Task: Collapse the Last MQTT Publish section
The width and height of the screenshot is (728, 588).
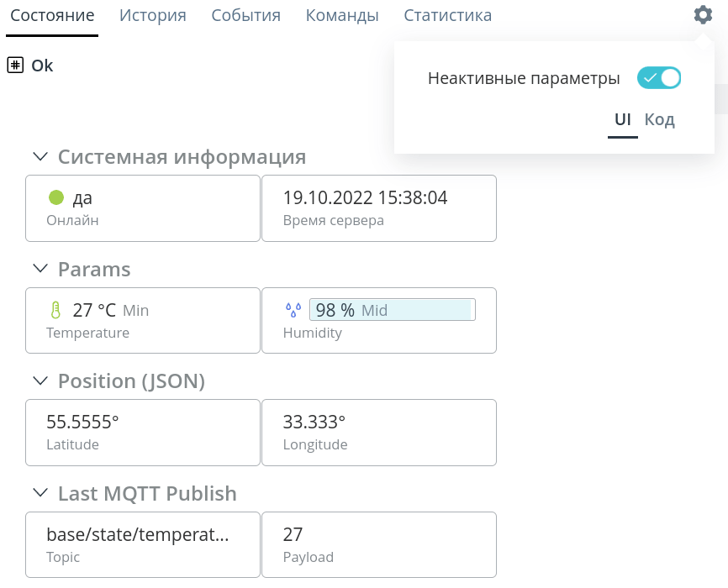Action: [41, 493]
